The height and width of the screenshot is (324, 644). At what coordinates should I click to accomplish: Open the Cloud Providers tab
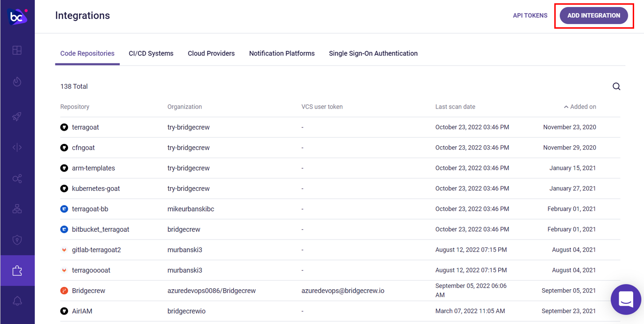click(211, 54)
